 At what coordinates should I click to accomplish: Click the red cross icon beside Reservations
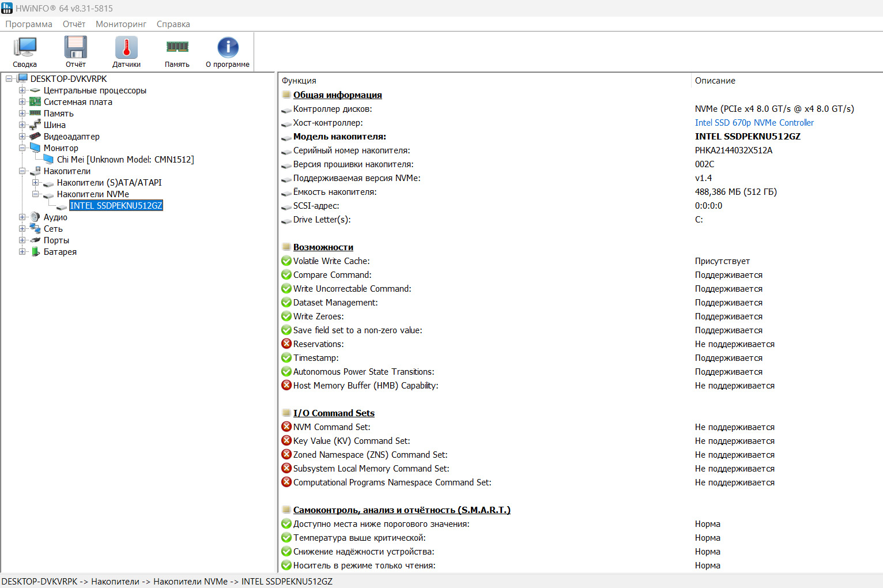[x=286, y=344]
